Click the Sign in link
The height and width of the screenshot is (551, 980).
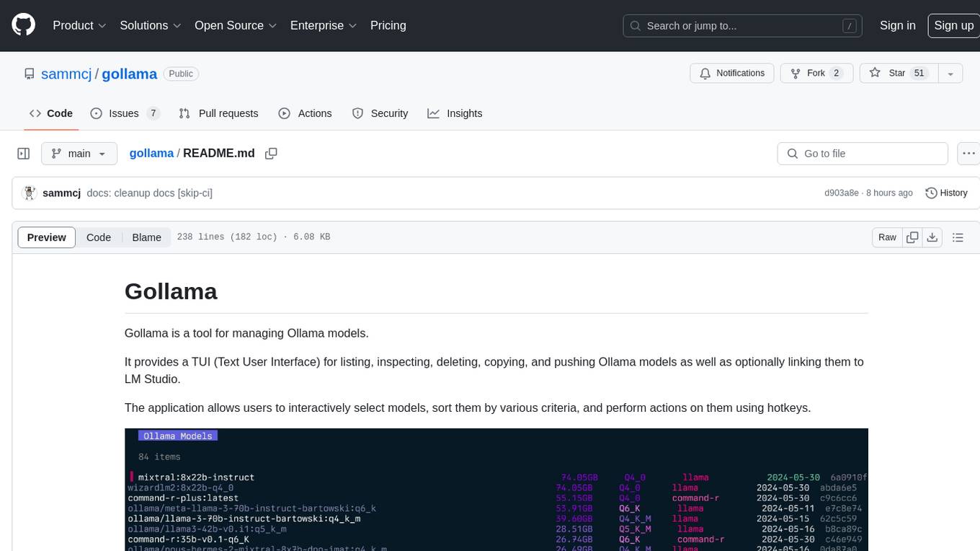pos(898,25)
